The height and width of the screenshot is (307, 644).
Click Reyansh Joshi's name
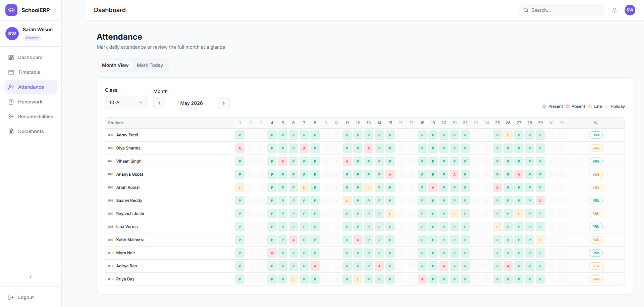(130, 214)
